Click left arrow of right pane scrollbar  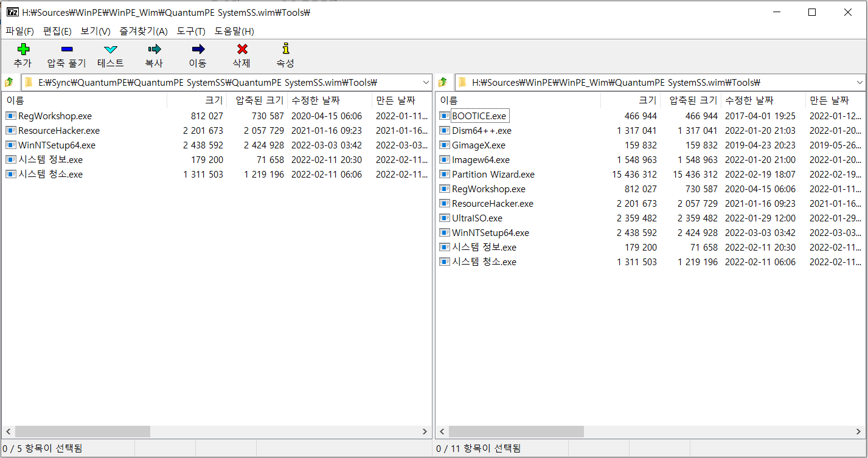tap(442, 431)
